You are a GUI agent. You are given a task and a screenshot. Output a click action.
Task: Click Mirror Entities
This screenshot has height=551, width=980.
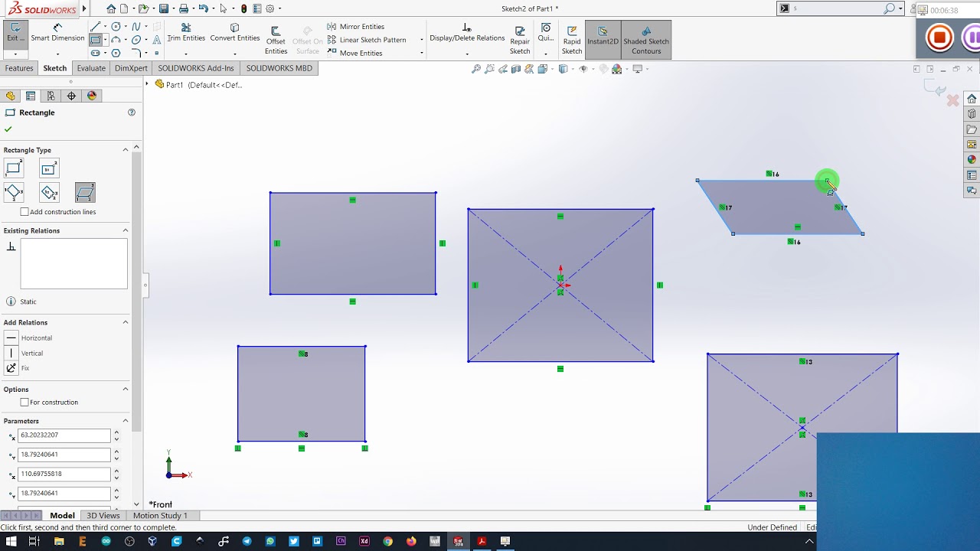(356, 27)
